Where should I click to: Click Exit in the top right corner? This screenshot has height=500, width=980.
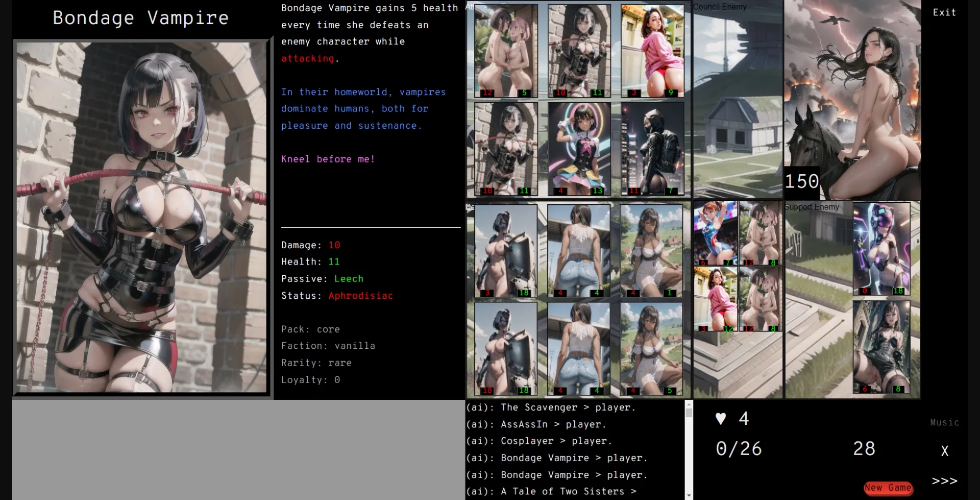pos(944,12)
